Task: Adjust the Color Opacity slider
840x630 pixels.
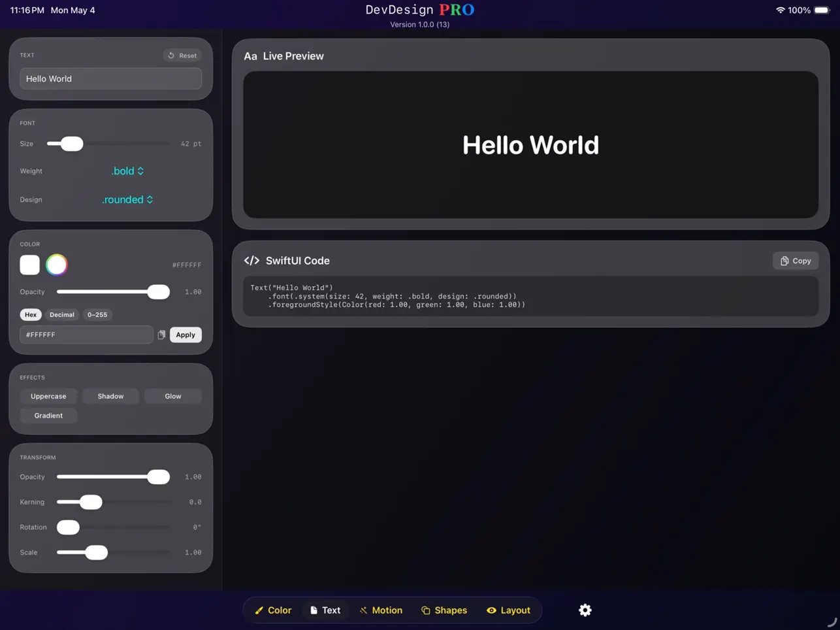Action: point(113,292)
